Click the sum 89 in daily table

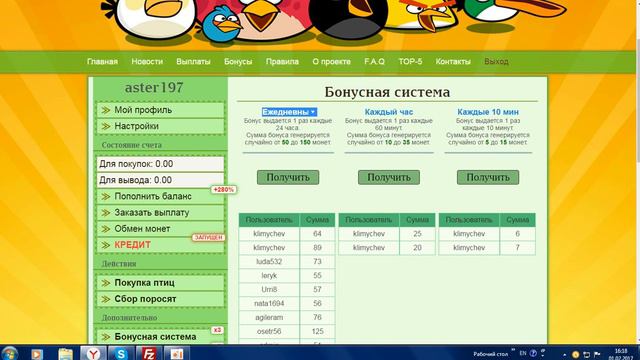[x=317, y=248]
